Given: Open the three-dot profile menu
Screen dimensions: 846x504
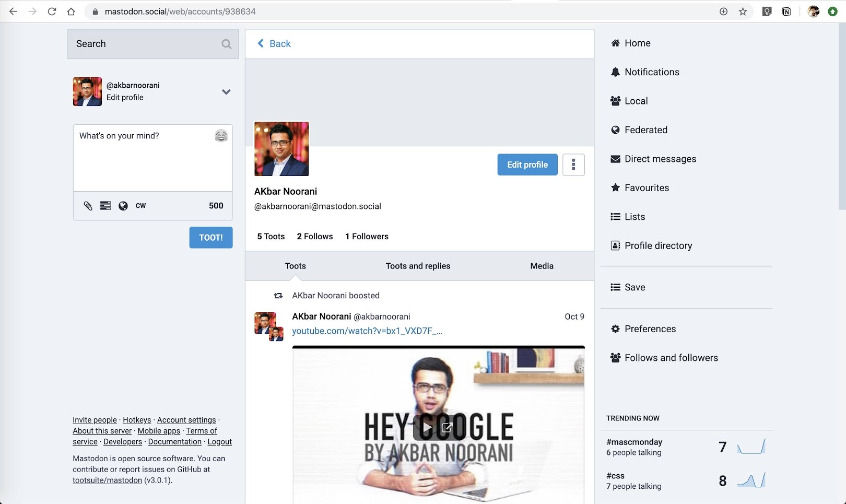Looking at the screenshot, I should point(573,165).
